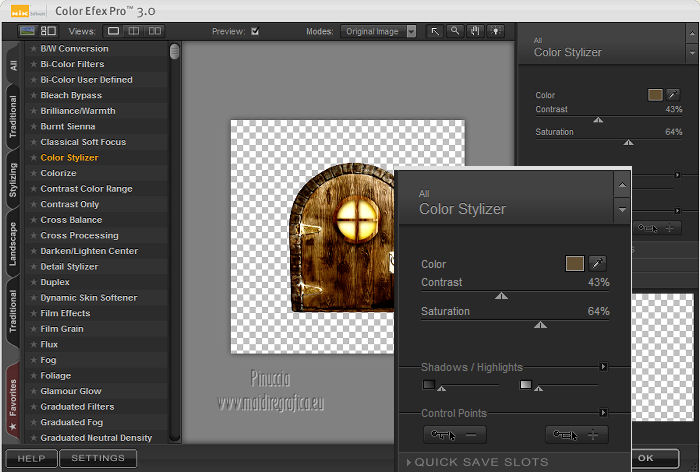Click remove control point button in enlarged panel
Screen dimensions: 700x472
point(454,434)
